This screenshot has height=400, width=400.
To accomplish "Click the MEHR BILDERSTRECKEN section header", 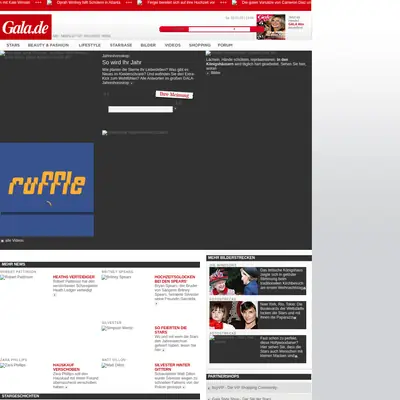I will [259, 258].
